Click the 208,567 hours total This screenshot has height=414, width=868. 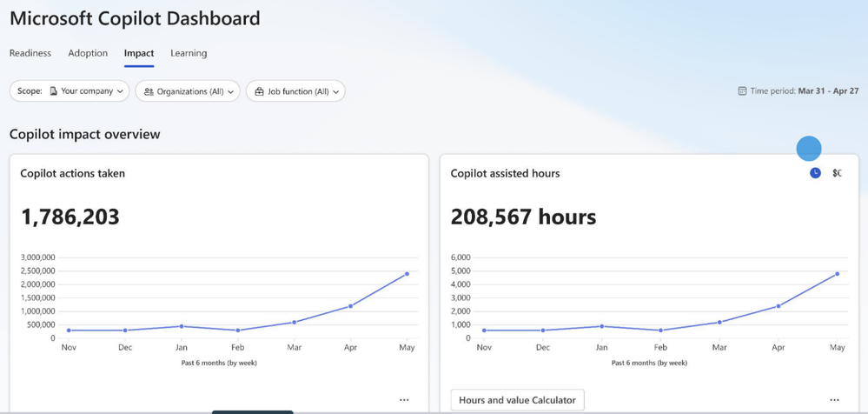(x=523, y=217)
